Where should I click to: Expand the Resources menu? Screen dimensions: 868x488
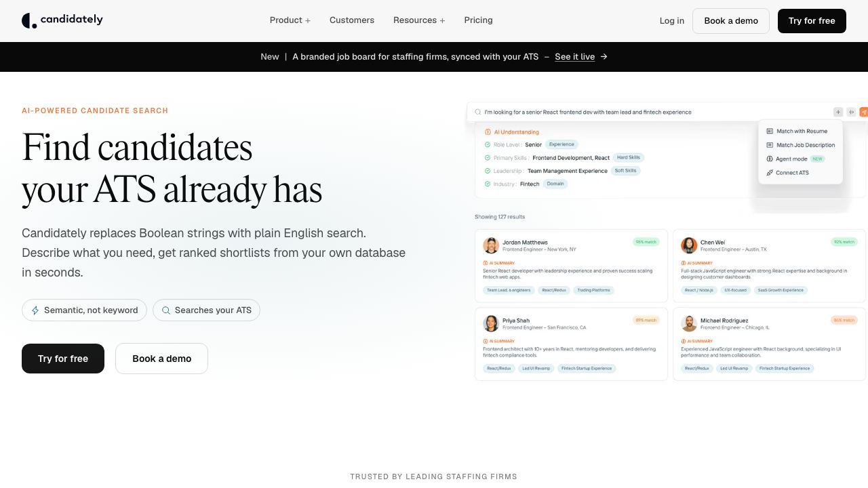coord(419,20)
